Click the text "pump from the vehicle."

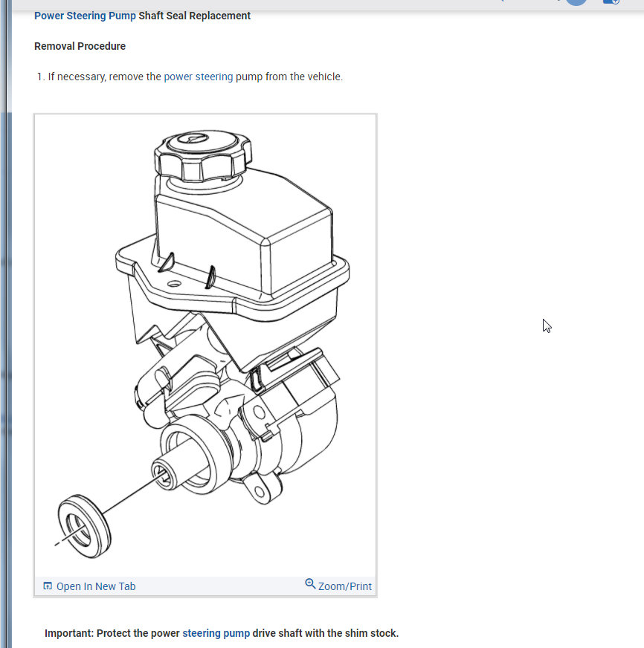pyautogui.click(x=289, y=77)
